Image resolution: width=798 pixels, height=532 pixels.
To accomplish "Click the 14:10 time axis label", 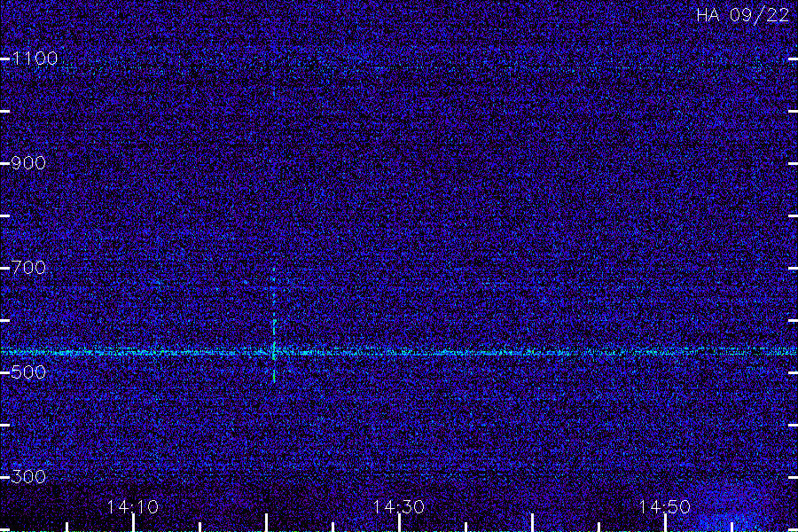I will point(133,507).
